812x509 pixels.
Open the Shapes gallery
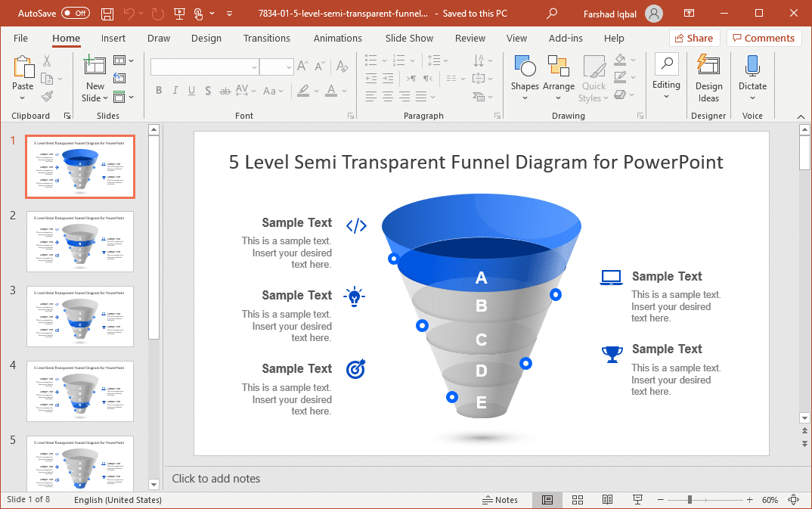point(524,78)
